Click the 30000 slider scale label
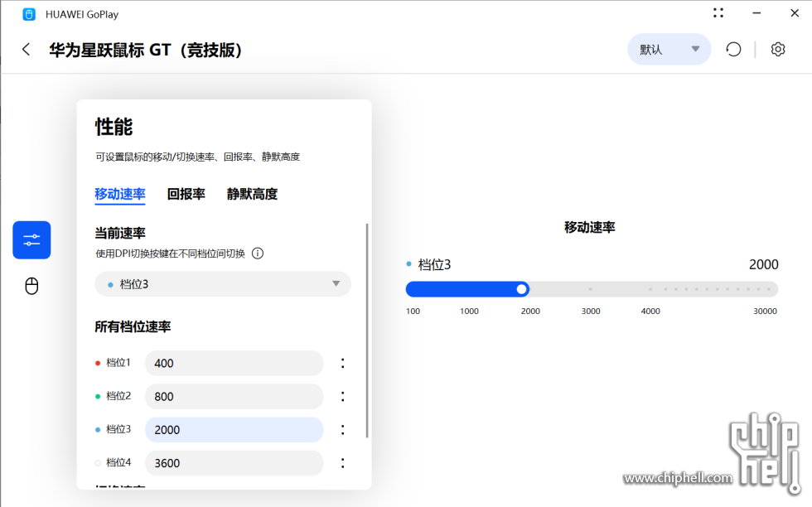812x507 pixels. [x=765, y=311]
